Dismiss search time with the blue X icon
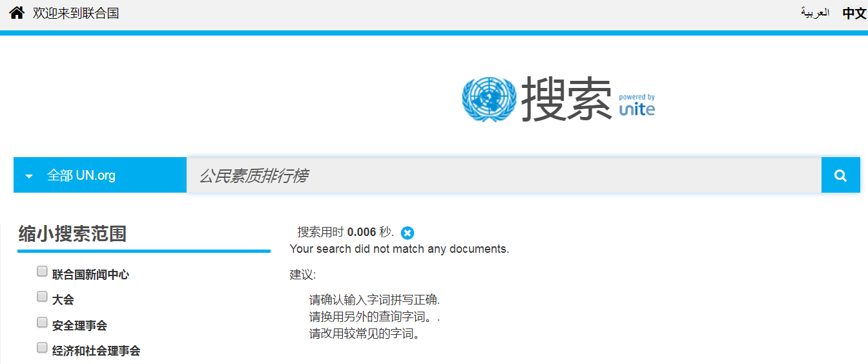The height and width of the screenshot is (364, 868). pos(408,233)
